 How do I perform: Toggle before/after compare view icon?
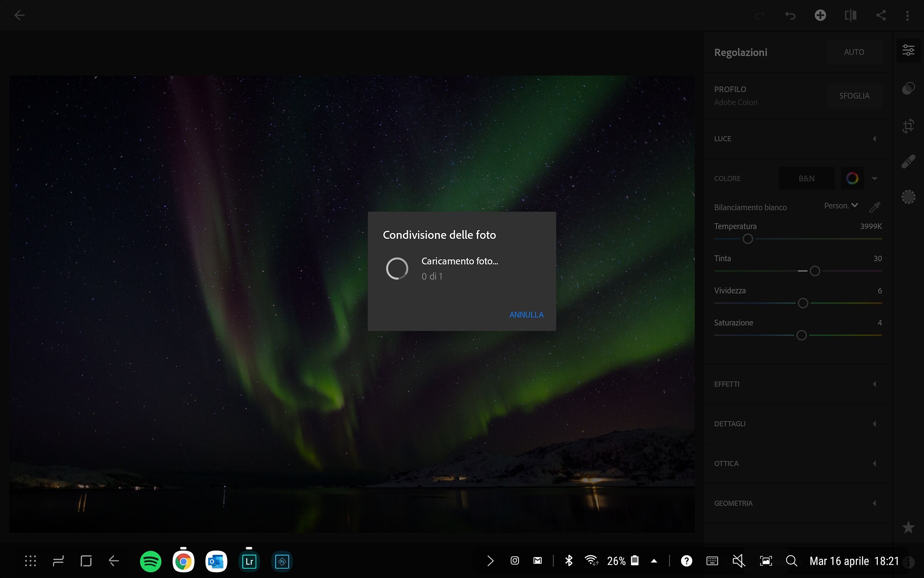(x=850, y=15)
